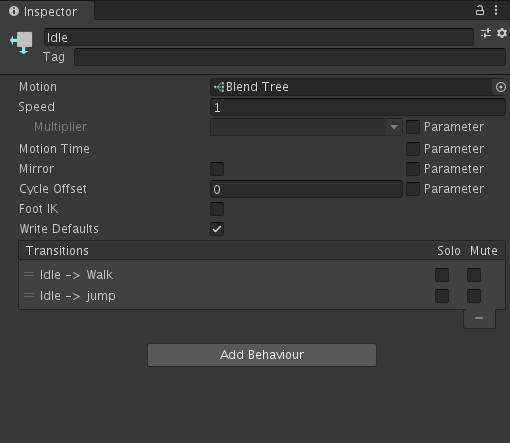
Task: Click the animator state icon beside Idle
Action: (21, 43)
